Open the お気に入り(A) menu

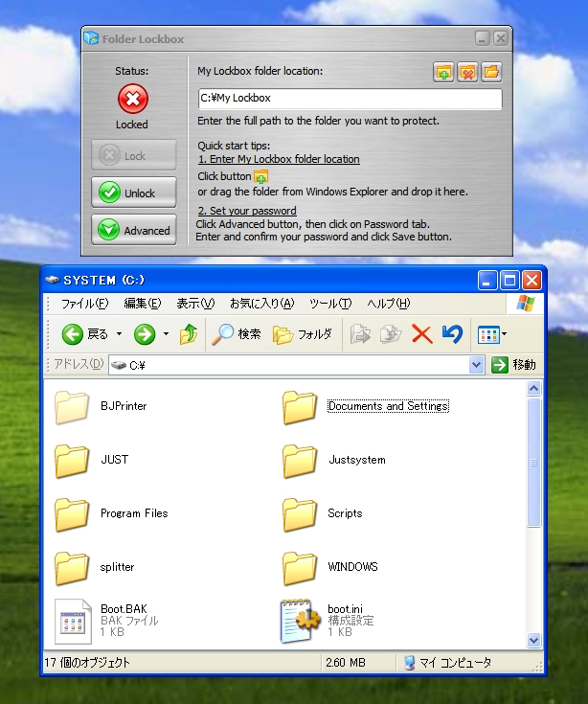coord(261,304)
